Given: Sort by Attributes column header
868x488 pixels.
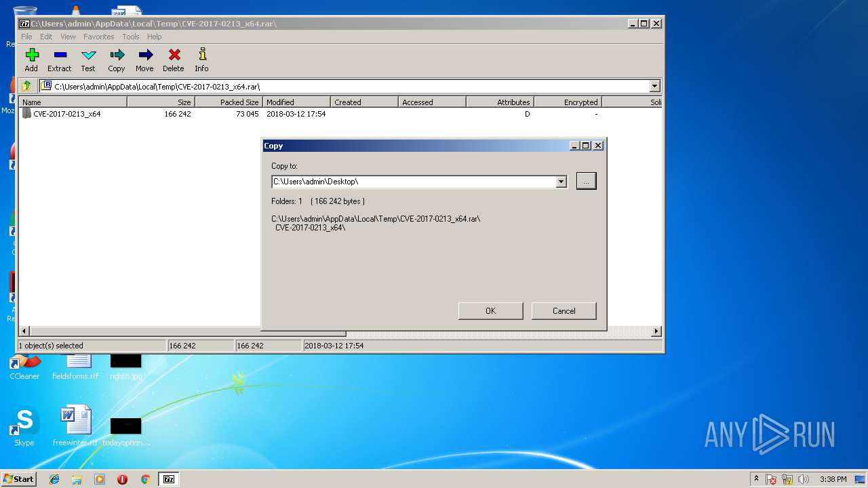Looking at the screenshot, I should point(500,102).
